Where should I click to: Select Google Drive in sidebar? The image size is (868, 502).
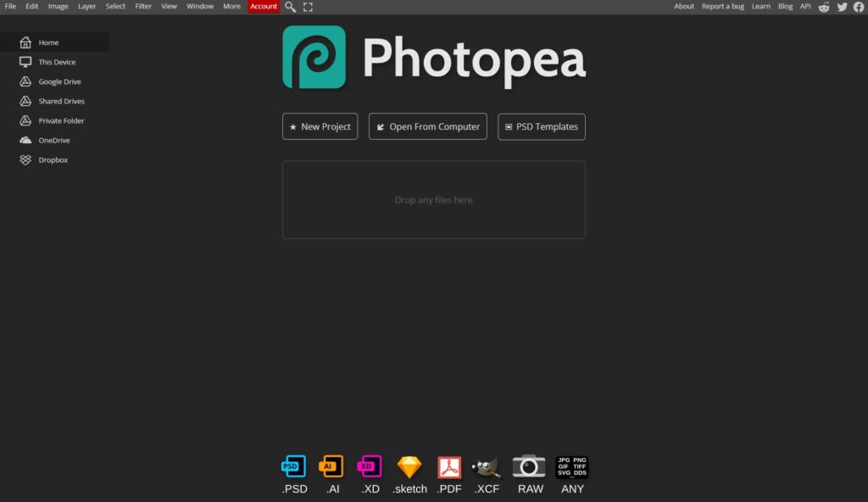click(x=59, y=82)
